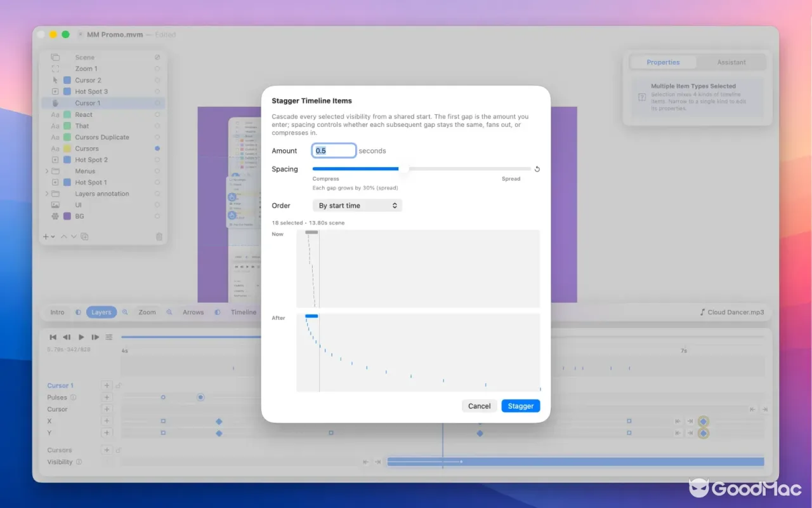Click the Amount seconds input field
The width and height of the screenshot is (812, 508).
pyautogui.click(x=334, y=150)
